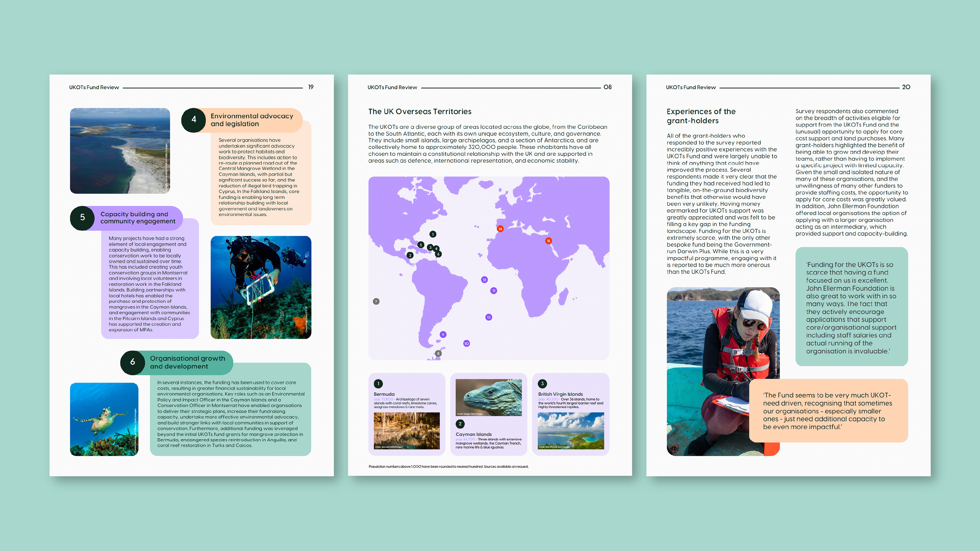Viewport: 980px width, 551px height.
Task: Open British Virgin Islands coastal landscape photo
Action: tap(571, 431)
